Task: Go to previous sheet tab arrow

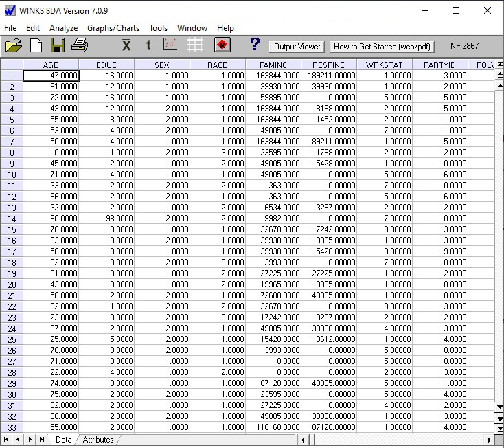Action: pyautogui.click(x=18, y=439)
